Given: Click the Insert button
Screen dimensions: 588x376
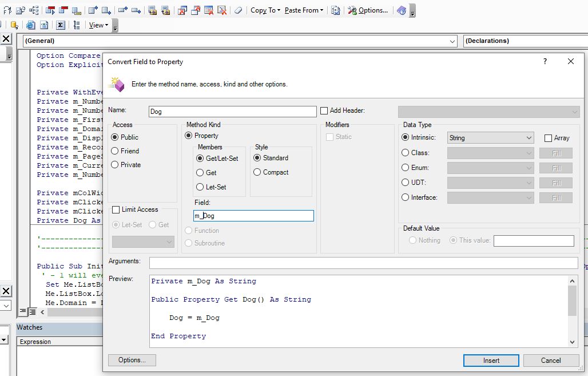Looking at the screenshot, I should pos(491,360).
